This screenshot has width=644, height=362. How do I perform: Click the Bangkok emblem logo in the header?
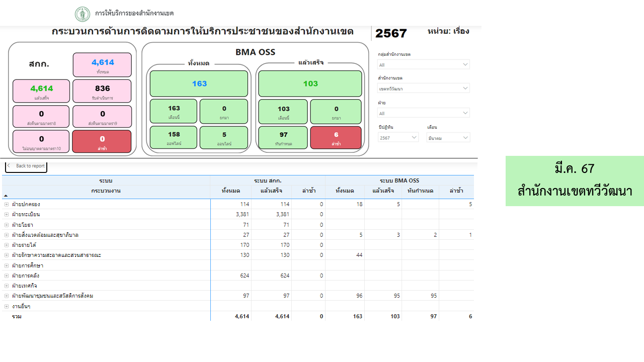pyautogui.click(x=83, y=14)
